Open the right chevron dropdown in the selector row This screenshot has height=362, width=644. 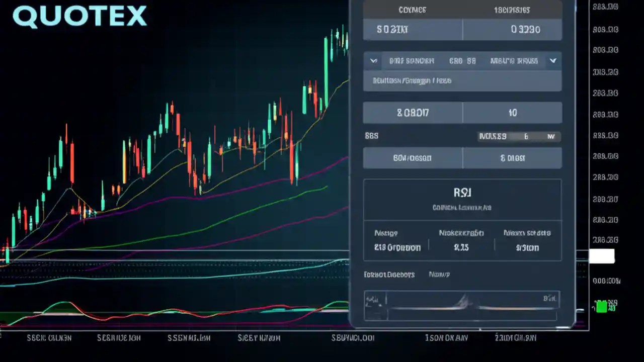(x=552, y=61)
